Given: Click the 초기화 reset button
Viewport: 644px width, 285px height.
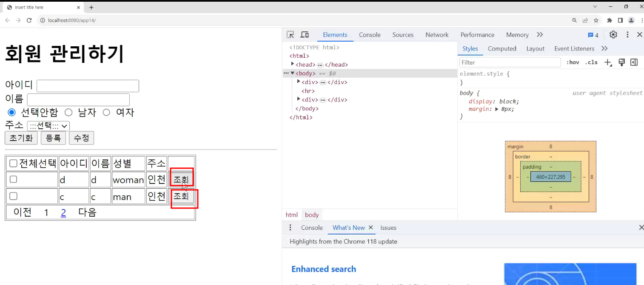Looking at the screenshot, I should tap(21, 138).
